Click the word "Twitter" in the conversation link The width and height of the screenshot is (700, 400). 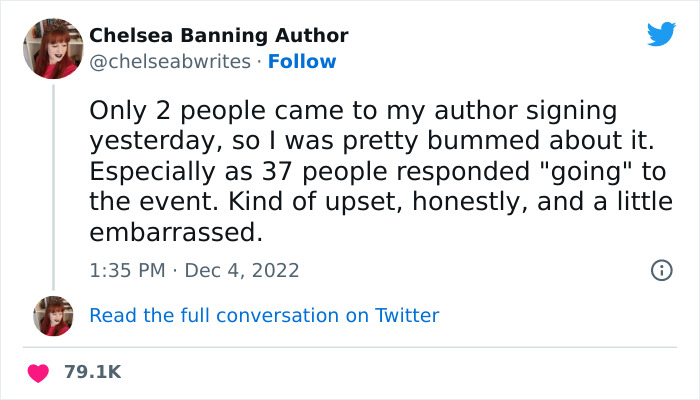pos(406,315)
